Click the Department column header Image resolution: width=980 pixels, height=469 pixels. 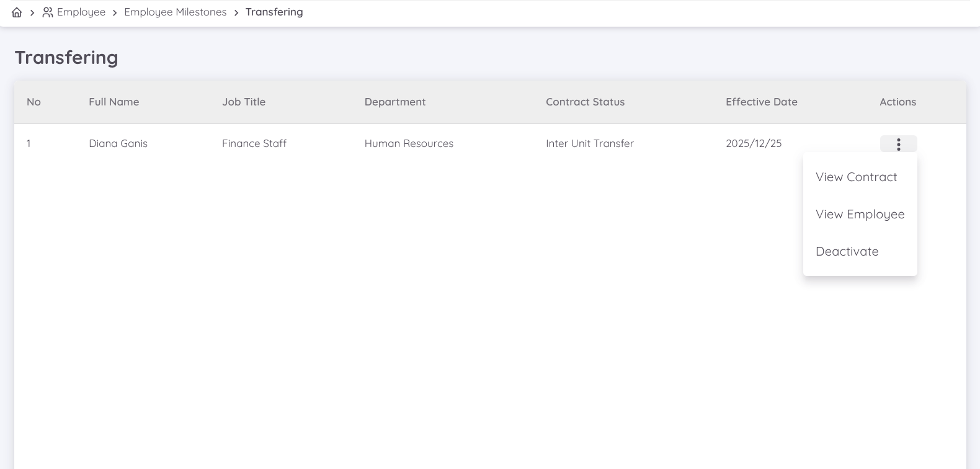pos(395,102)
